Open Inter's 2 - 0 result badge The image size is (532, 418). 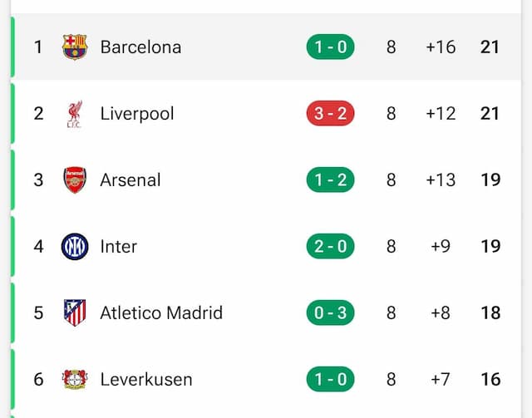tap(331, 246)
